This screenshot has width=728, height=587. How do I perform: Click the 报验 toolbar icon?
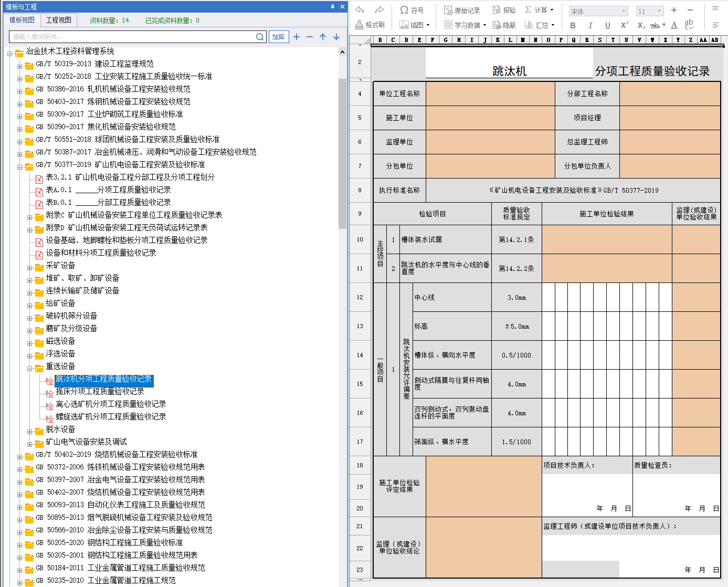point(504,10)
